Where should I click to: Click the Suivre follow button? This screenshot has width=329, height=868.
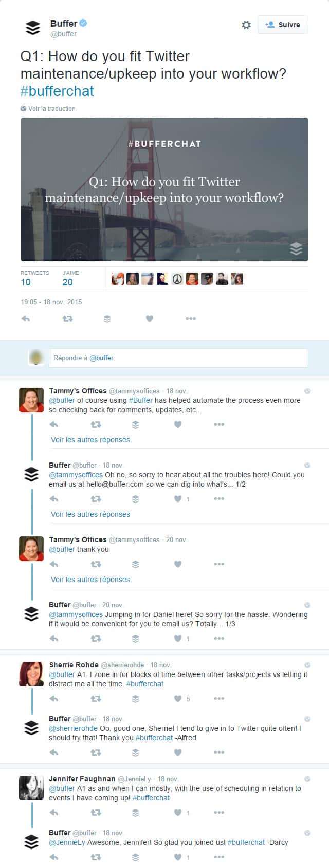283,25
